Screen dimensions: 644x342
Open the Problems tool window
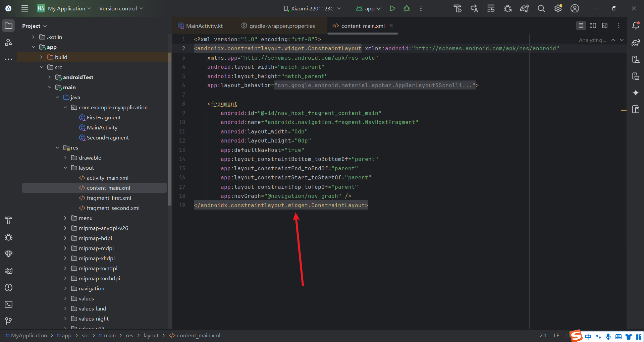click(x=9, y=287)
